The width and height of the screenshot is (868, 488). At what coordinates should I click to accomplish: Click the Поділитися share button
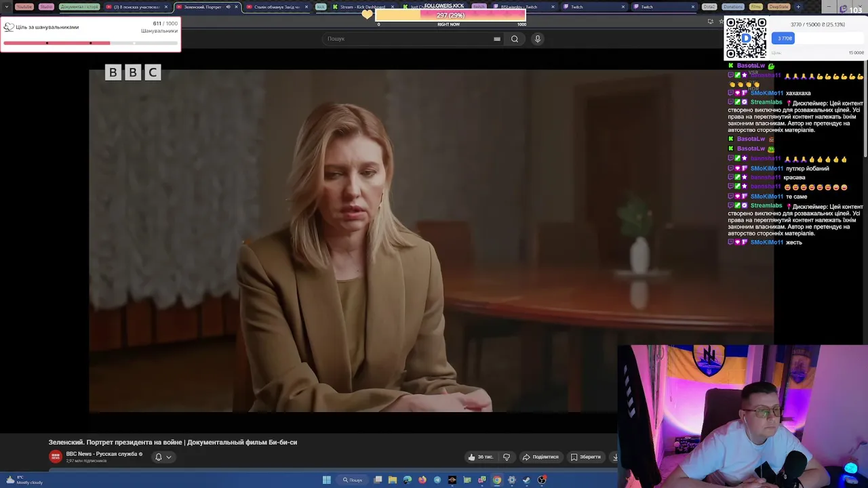[540, 457]
